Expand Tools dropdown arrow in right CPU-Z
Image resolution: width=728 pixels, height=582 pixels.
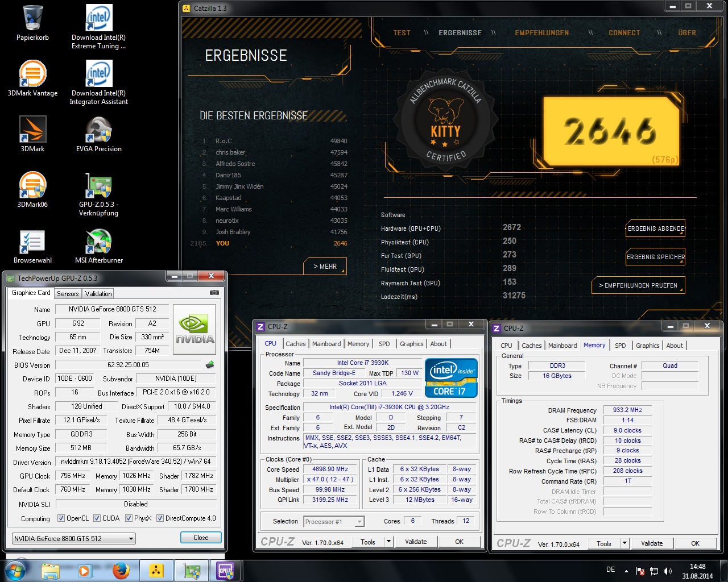[x=624, y=543]
